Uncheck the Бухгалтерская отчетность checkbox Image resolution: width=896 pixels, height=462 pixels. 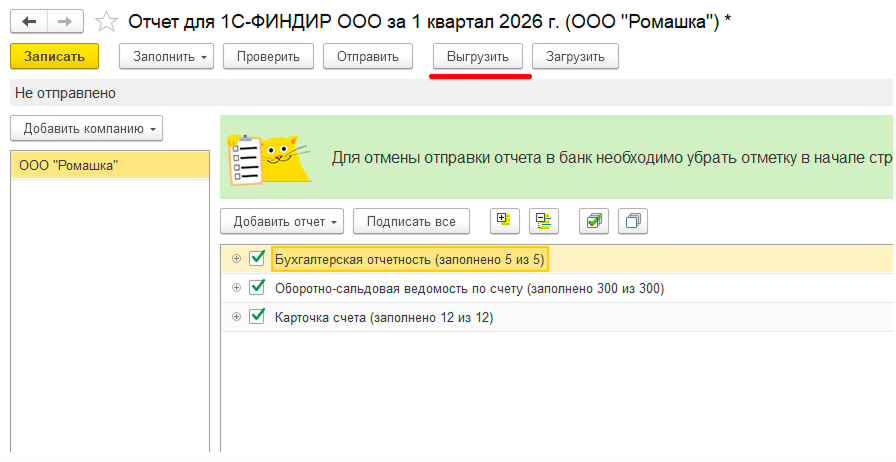tap(257, 258)
